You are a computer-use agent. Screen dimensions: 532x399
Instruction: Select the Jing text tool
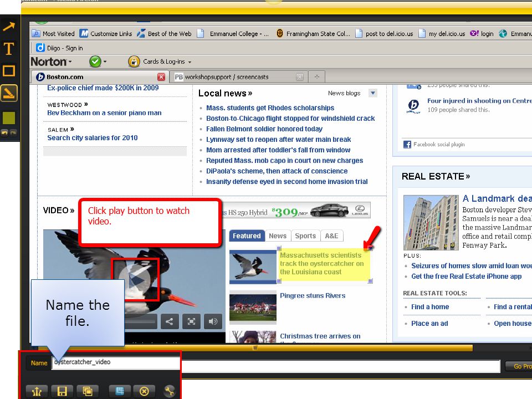pyautogui.click(x=9, y=49)
